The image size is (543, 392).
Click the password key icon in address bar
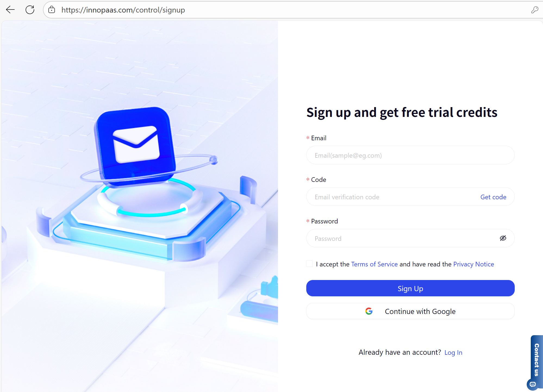click(535, 10)
